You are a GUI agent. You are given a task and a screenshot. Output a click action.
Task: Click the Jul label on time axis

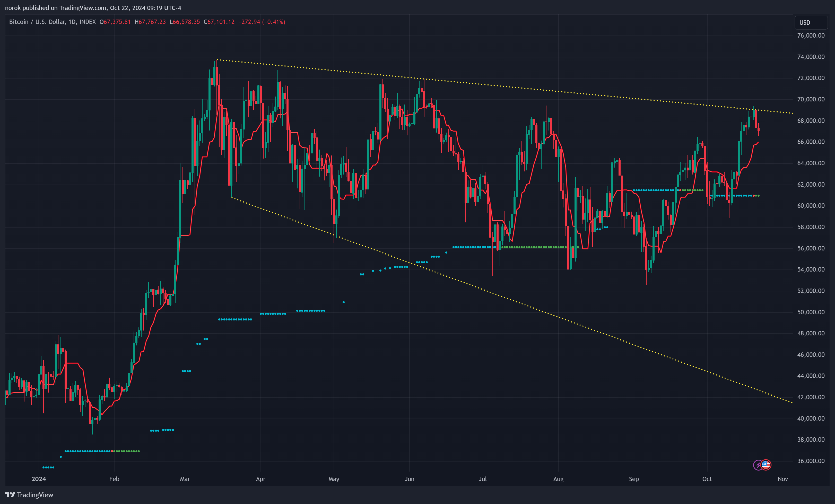click(x=483, y=479)
